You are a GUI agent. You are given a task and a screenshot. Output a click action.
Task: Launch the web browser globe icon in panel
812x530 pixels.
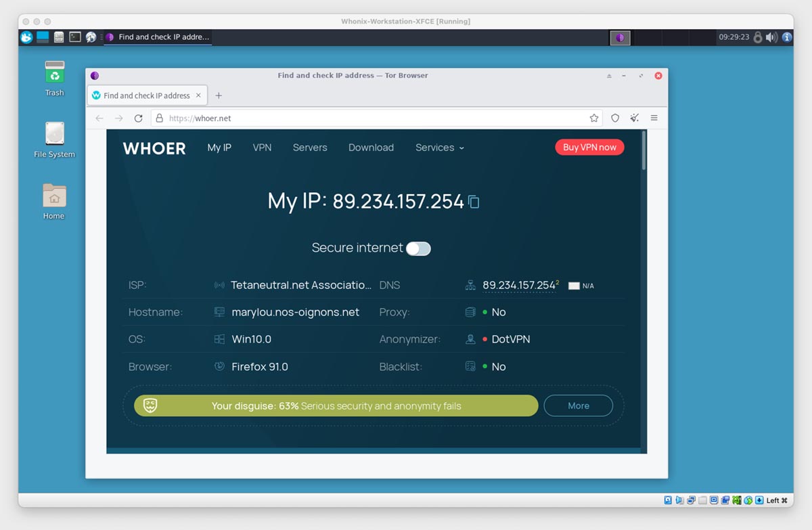click(91, 37)
